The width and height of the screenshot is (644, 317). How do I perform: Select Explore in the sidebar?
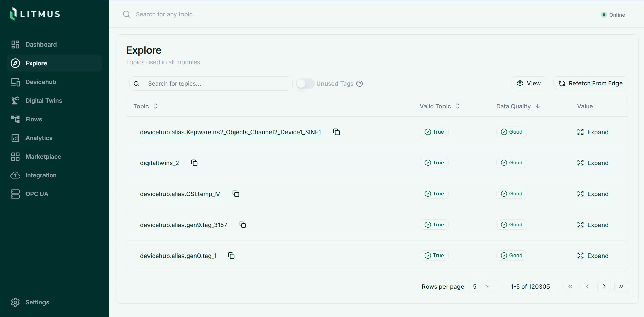(x=54, y=63)
